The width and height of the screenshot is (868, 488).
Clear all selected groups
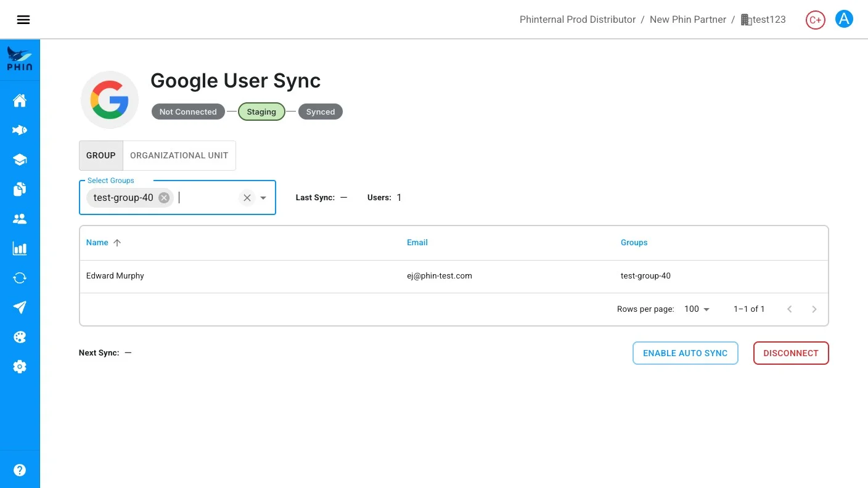click(247, 198)
